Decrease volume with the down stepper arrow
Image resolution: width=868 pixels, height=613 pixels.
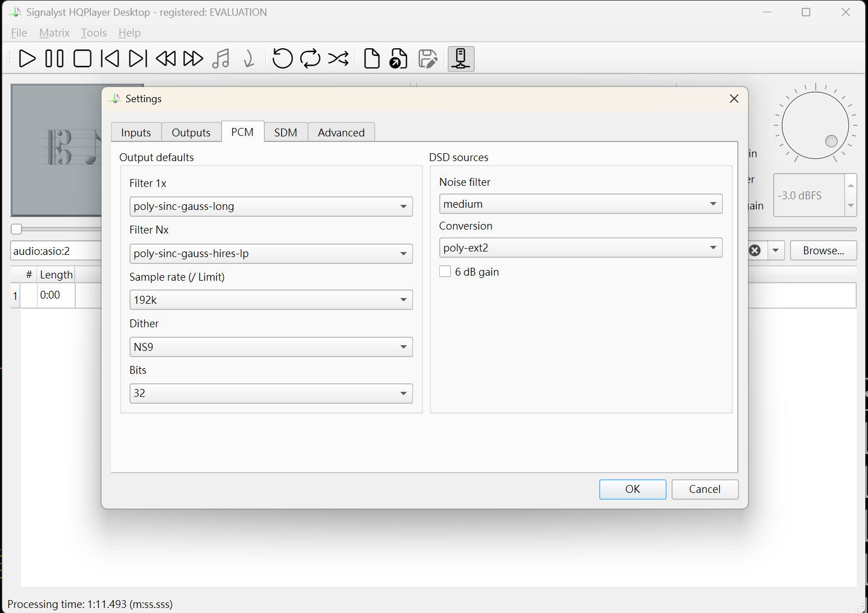point(851,205)
